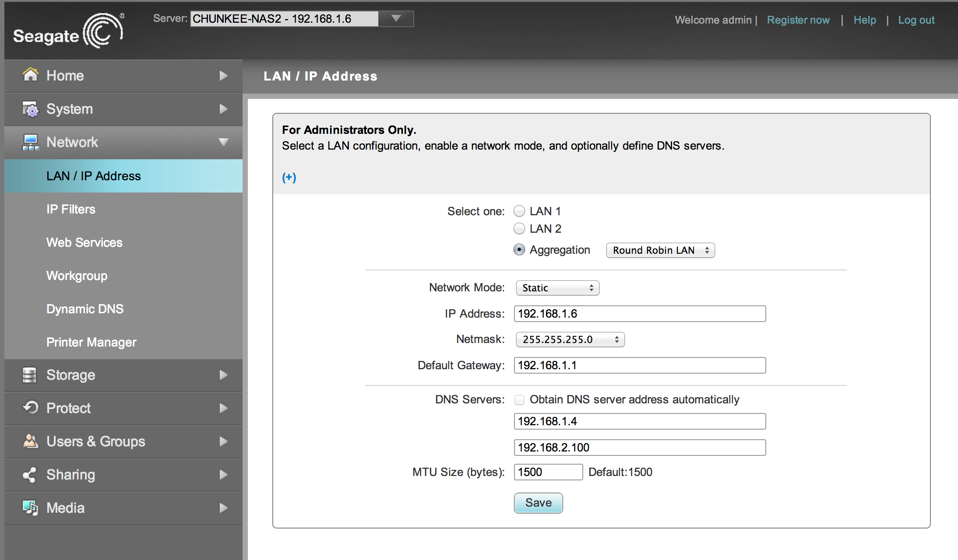Click the System gear icon
The image size is (958, 560).
[x=30, y=108]
